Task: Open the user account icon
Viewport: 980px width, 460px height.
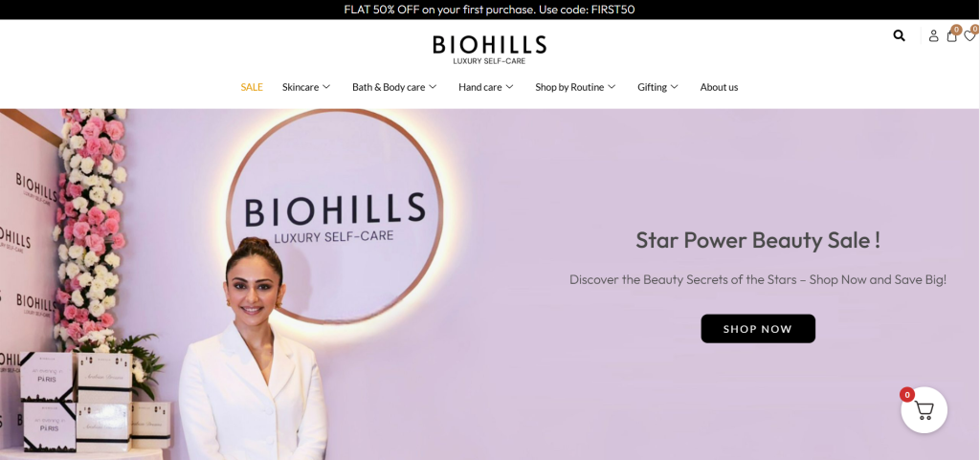Action: click(x=933, y=35)
